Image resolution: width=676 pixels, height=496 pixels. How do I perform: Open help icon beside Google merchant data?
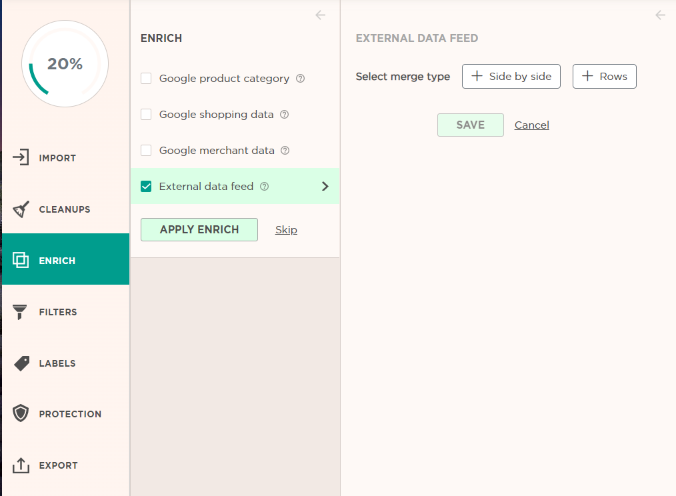285,151
